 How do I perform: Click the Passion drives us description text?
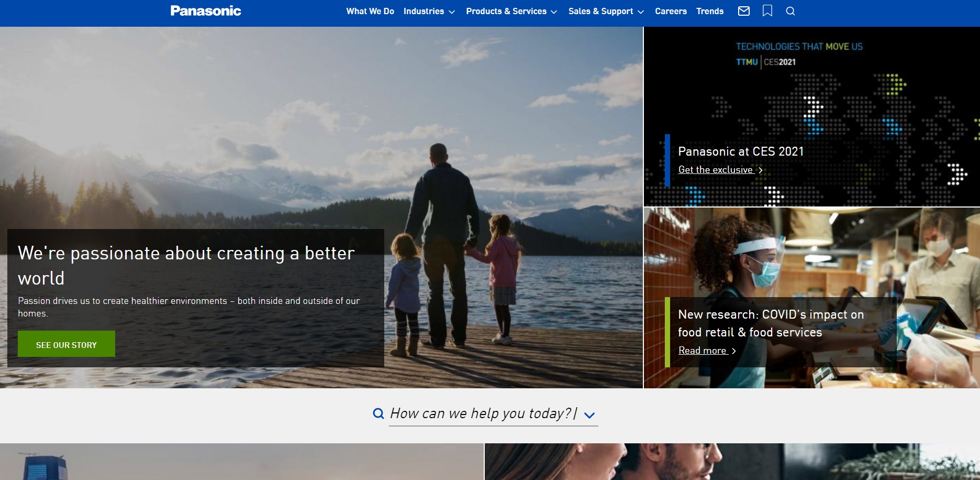(x=189, y=307)
